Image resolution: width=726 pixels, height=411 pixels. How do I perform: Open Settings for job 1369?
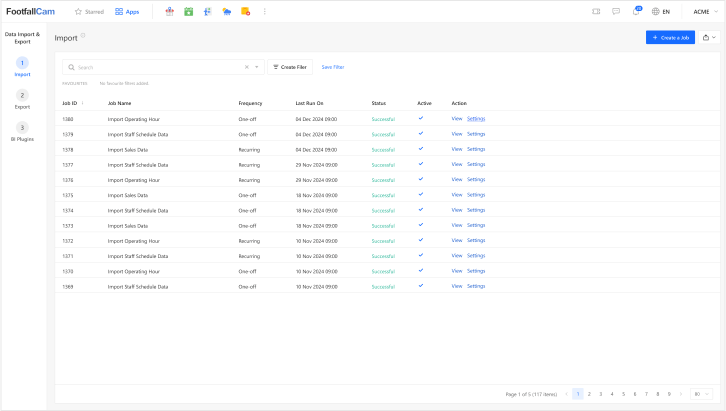476,286
